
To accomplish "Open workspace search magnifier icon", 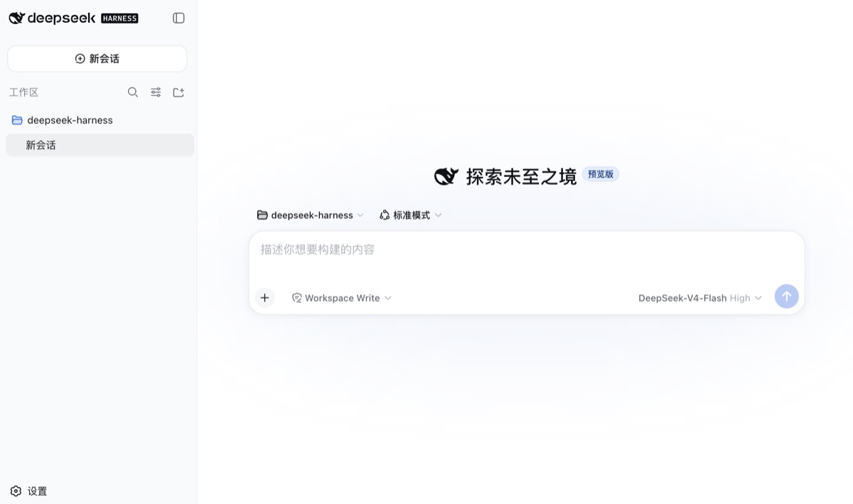I will 133,92.
